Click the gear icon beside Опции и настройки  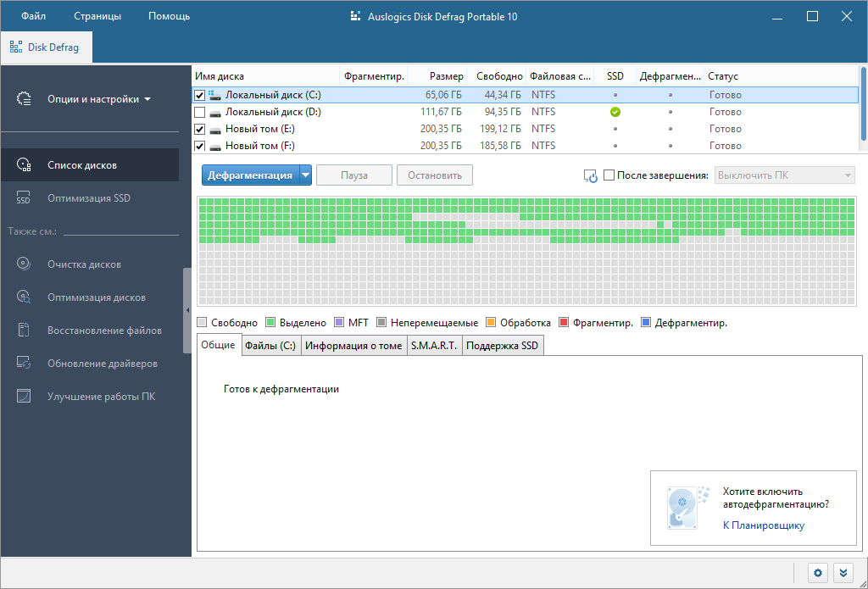point(24,99)
